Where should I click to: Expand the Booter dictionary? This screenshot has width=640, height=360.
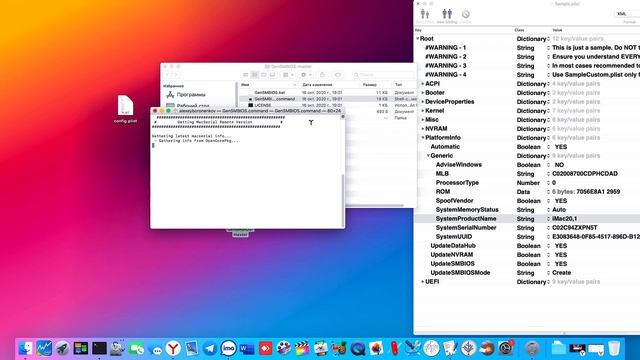pos(423,93)
